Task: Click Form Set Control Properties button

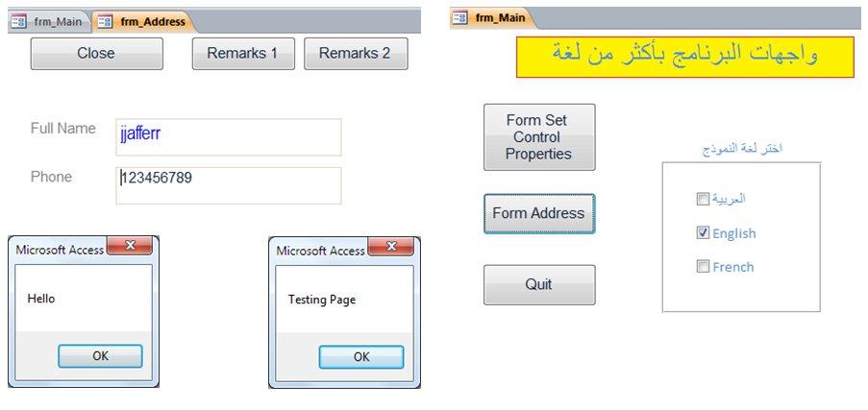Action: pos(539,137)
